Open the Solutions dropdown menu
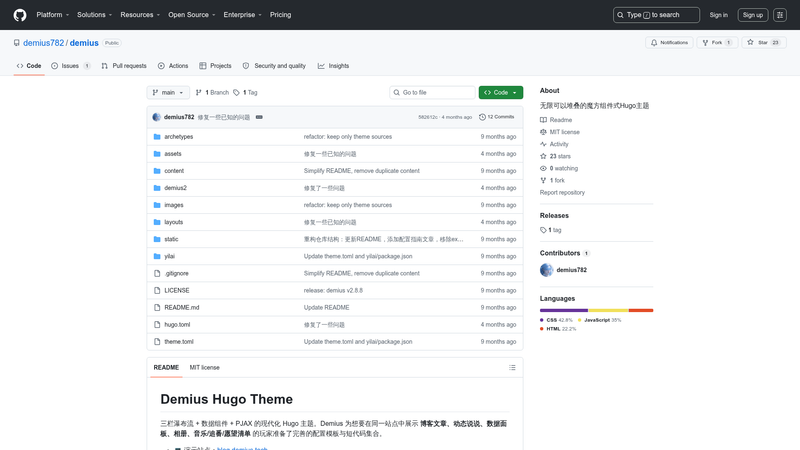The image size is (800, 450). [94, 15]
